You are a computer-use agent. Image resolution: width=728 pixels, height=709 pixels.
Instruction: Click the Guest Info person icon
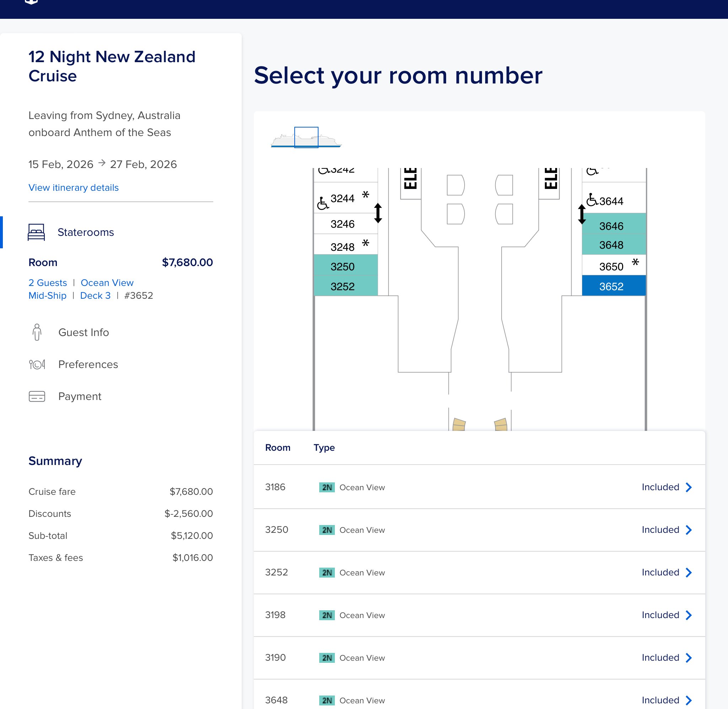click(37, 332)
